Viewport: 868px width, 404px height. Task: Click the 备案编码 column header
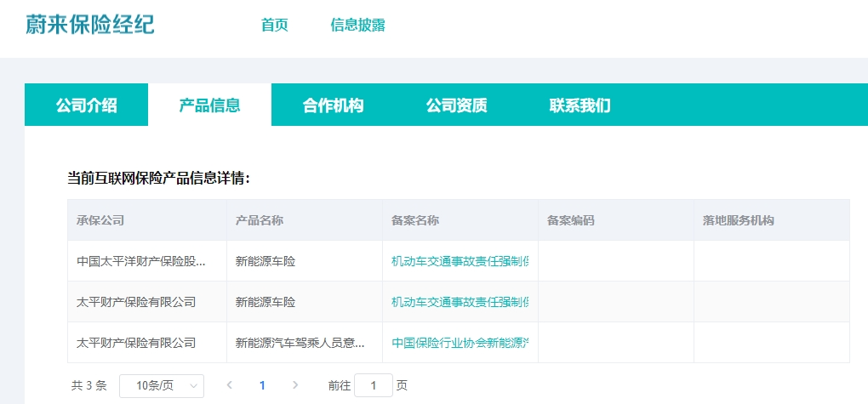(570, 220)
